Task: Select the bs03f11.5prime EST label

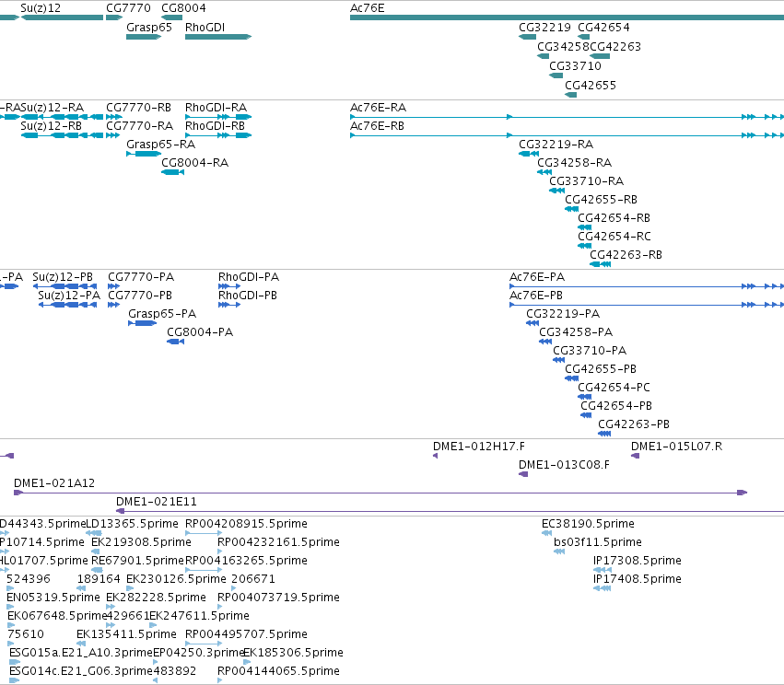Action: [x=598, y=542]
